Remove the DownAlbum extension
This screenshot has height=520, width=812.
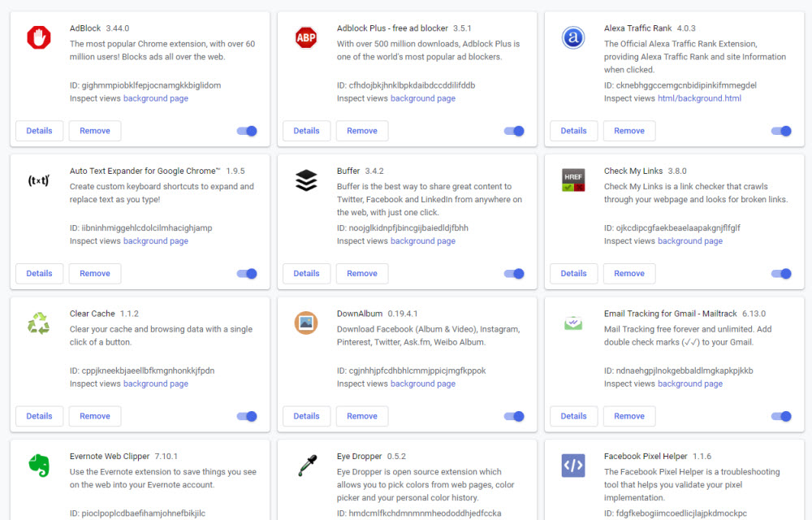click(362, 416)
